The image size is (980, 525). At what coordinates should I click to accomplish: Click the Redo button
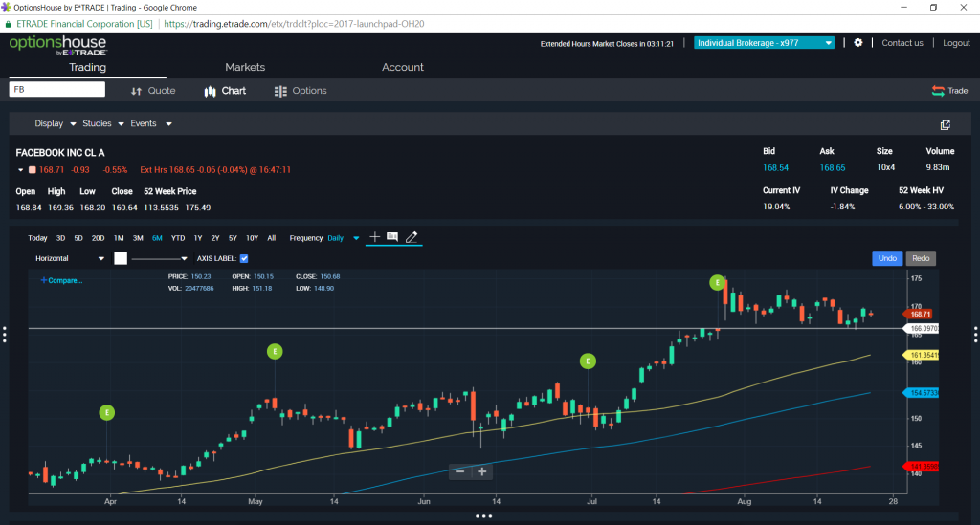[921, 258]
